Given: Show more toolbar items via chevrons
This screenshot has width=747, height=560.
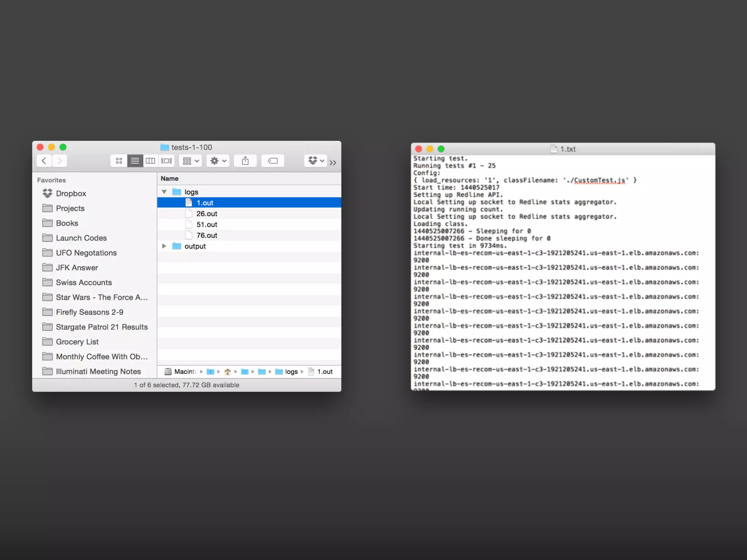Looking at the screenshot, I should (x=333, y=163).
